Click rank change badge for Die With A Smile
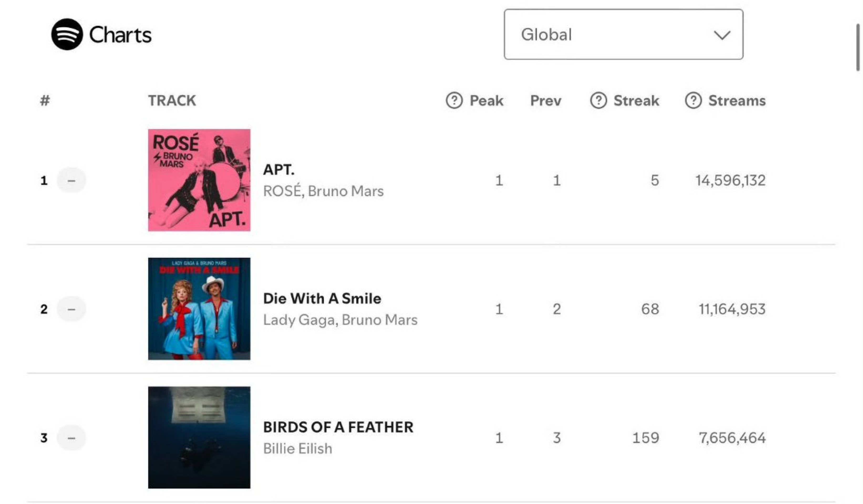Screen dimensions: 863x504 71,309
